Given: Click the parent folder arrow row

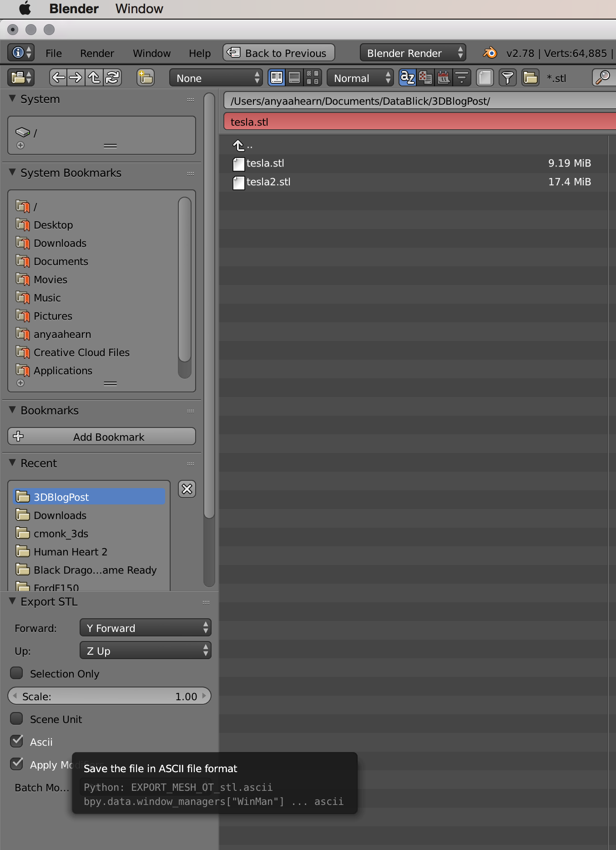Looking at the screenshot, I should (413, 145).
